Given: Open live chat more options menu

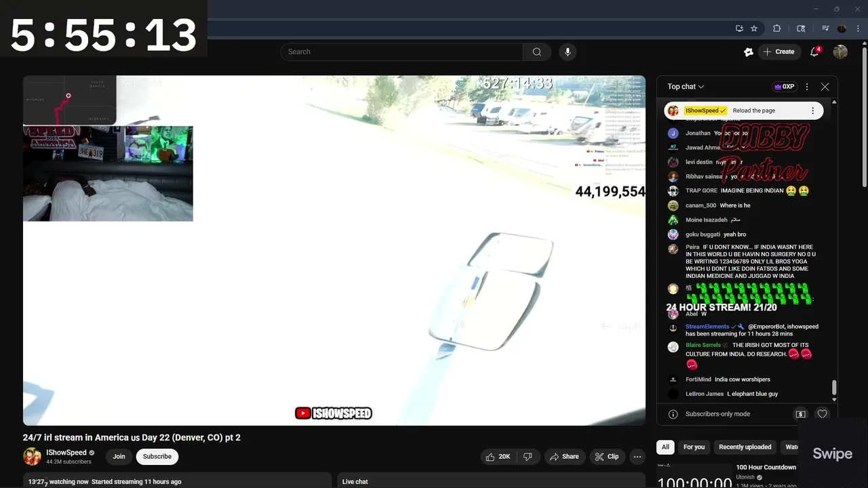Looking at the screenshot, I should [807, 87].
